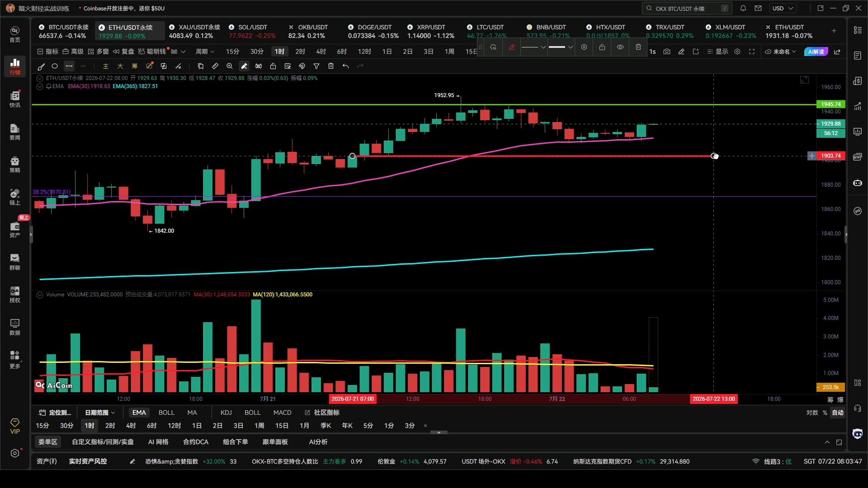Toggle lock on the selected line
The width and height of the screenshot is (868, 488).
tap(602, 47)
